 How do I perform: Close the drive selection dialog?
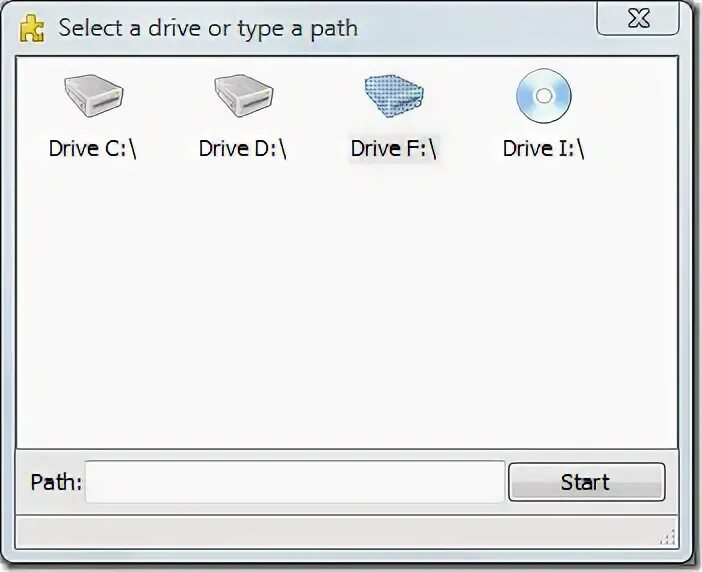[x=638, y=19]
